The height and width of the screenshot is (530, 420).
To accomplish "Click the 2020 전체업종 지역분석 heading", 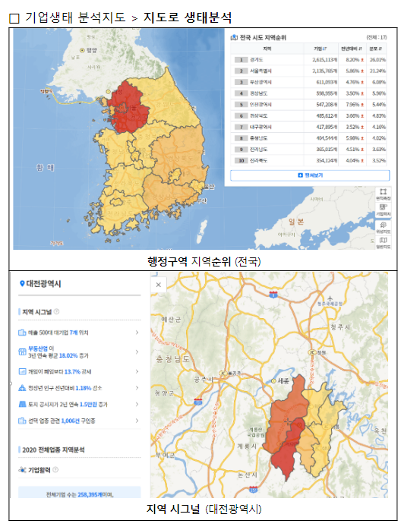I will coord(53,450).
